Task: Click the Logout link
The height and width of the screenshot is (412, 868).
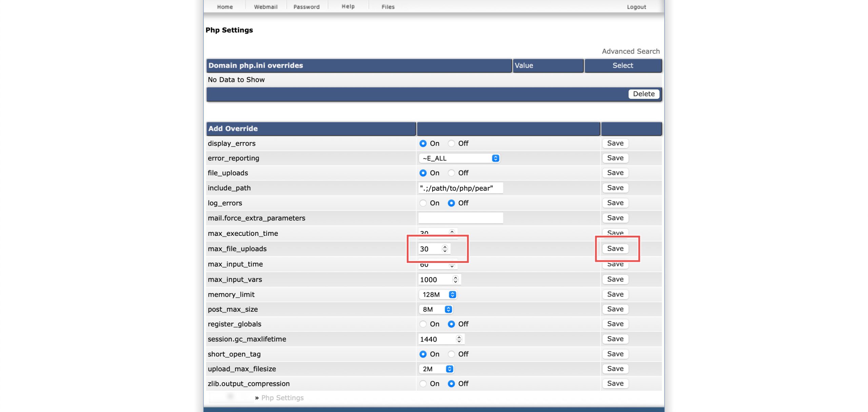Action: [x=636, y=7]
